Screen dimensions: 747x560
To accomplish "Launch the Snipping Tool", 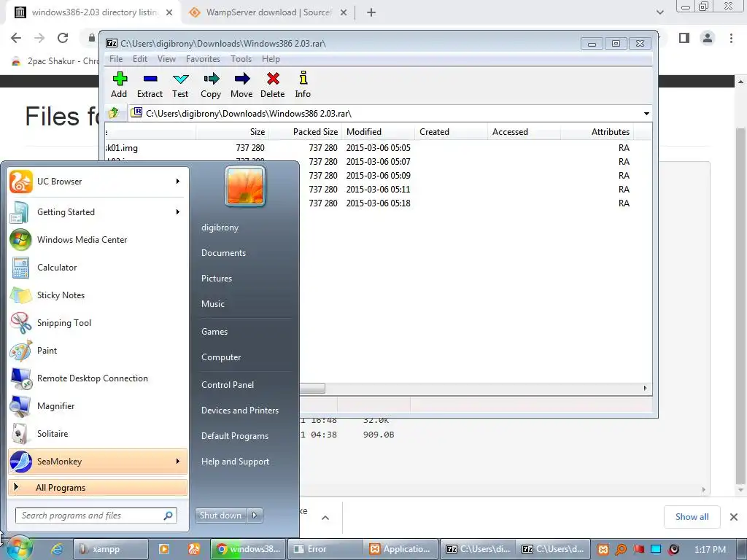I will [98, 323].
